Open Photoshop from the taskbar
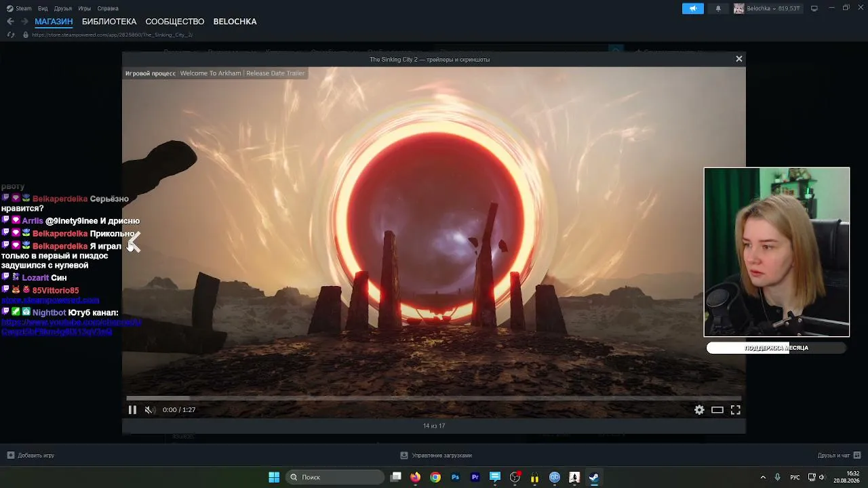This screenshot has width=868, height=488. pyautogui.click(x=455, y=477)
